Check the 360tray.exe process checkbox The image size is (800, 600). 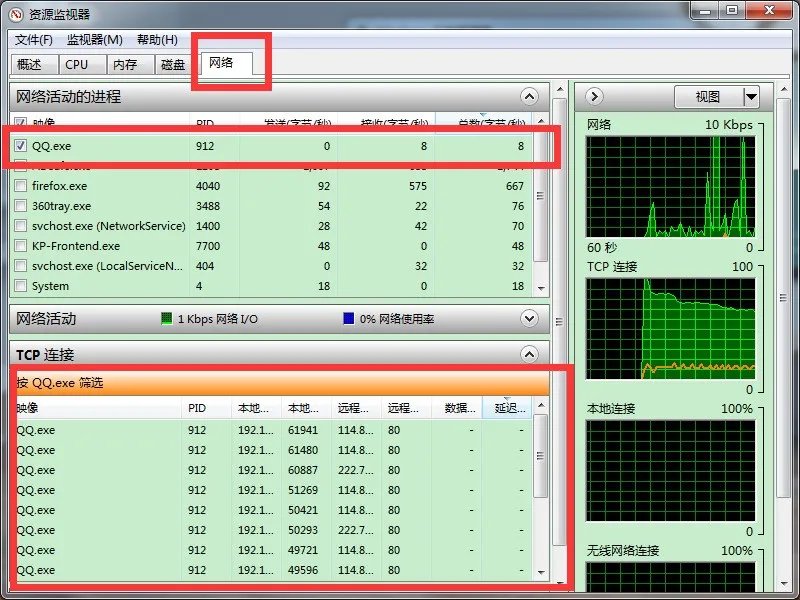point(22,206)
